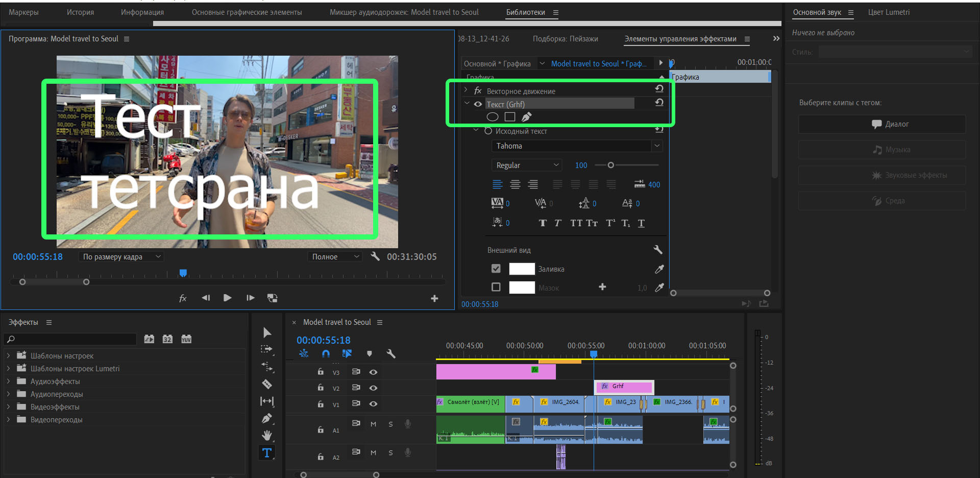Apply faux bold to text

pyautogui.click(x=543, y=223)
